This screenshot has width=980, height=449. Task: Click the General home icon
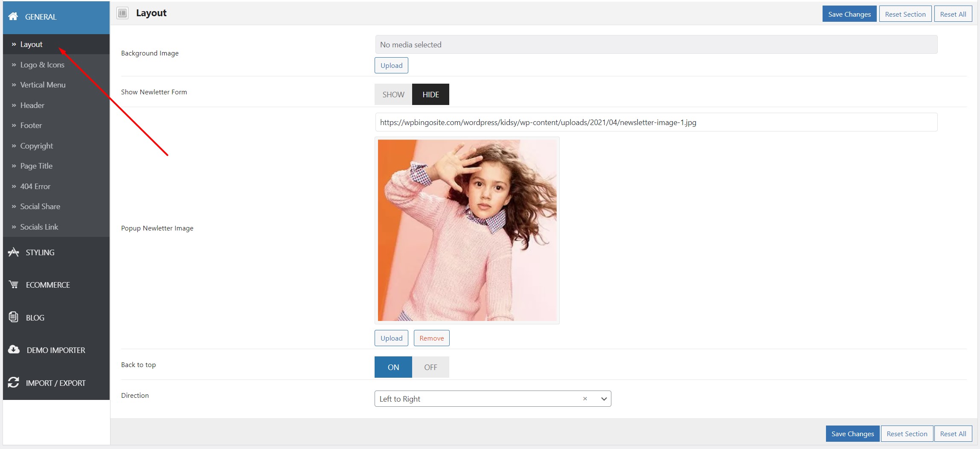[13, 16]
